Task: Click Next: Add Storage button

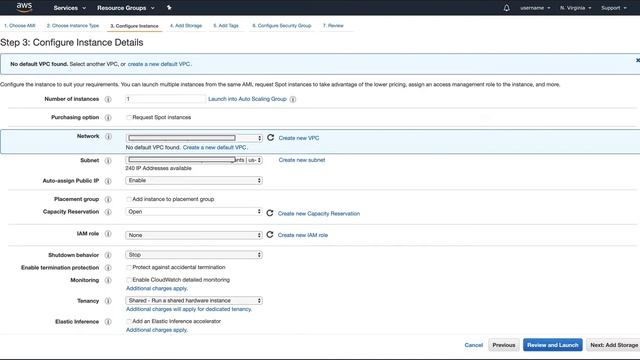Action: pyautogui.click(x=613, y=345)
